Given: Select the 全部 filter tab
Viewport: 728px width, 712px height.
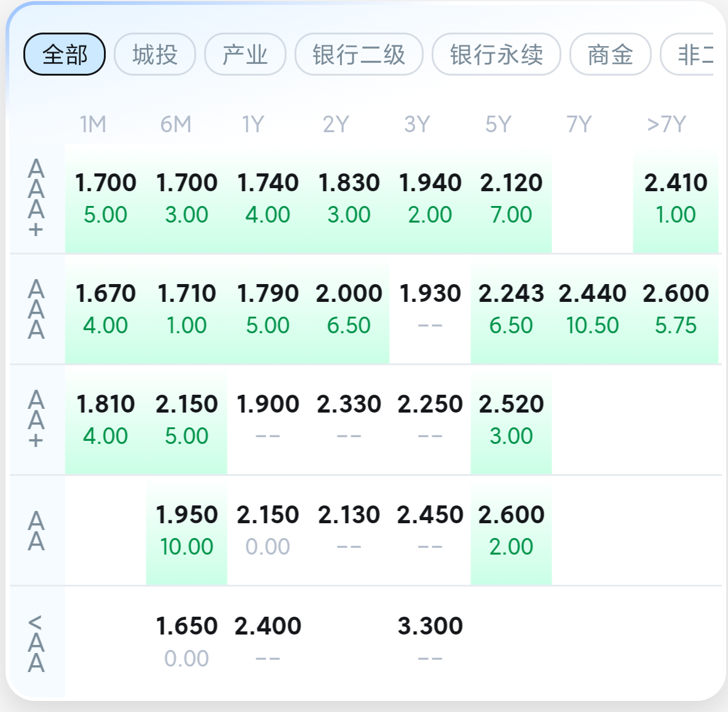Looking at the screenshot, I should (x=65, y=55).
